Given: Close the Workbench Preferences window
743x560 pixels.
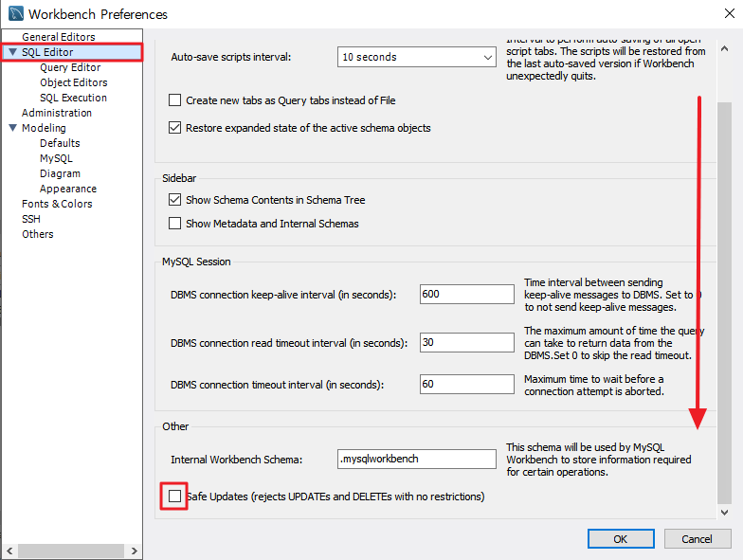Looking at the screenshot, I should pyautogui.click(x=730, y=13).
